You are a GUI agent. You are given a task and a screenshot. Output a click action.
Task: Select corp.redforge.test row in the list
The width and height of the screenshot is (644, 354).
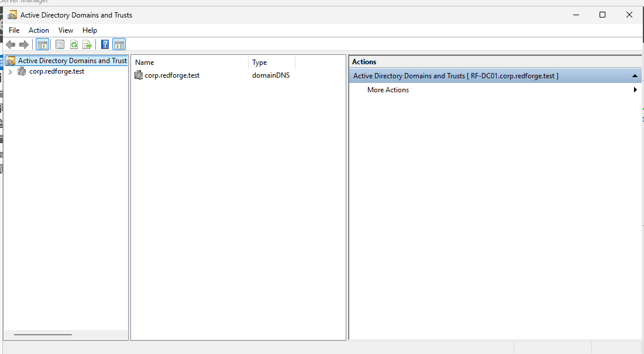point(172,75)
